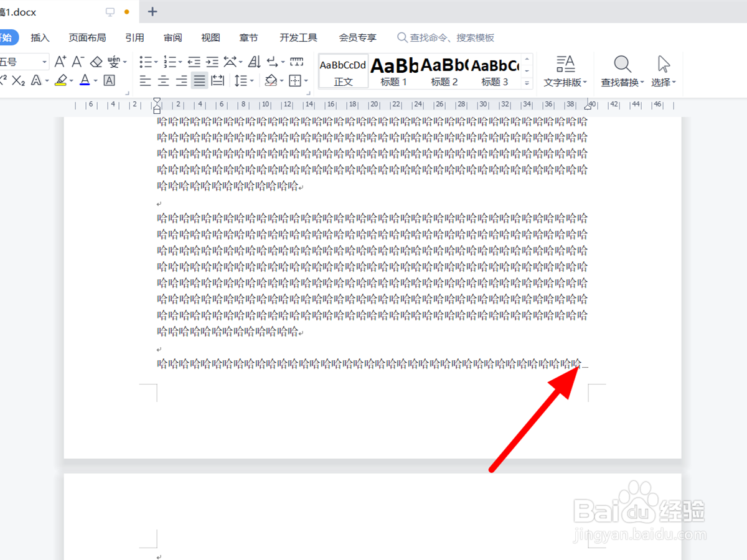Open the 会员专享 tab
The width and height of the screenshot is (747, 560).
click(357, 38)
